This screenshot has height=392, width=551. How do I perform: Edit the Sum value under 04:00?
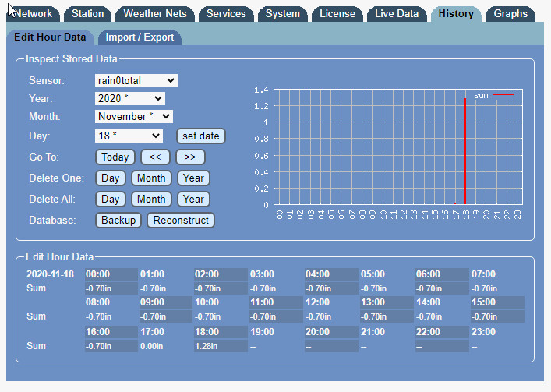tap(331, 288)
